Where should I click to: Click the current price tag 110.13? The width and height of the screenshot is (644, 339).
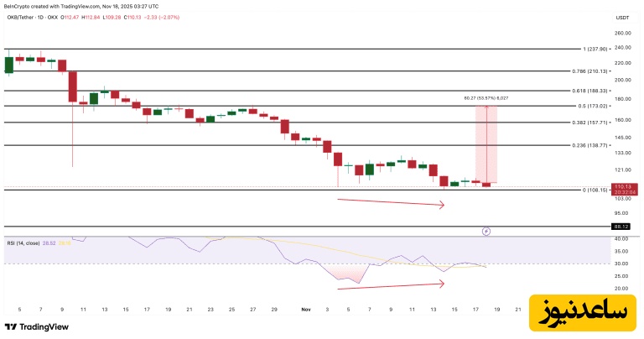[622, 186]
